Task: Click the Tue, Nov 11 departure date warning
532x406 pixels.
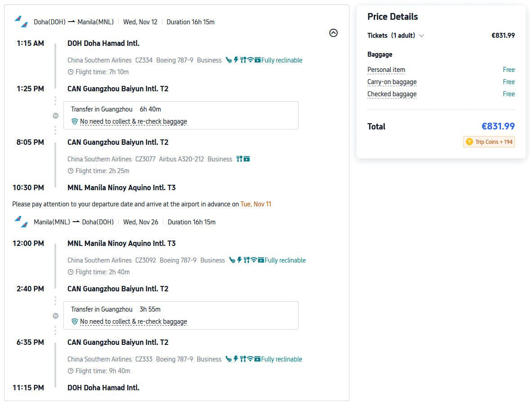Action: coord(255,204)
